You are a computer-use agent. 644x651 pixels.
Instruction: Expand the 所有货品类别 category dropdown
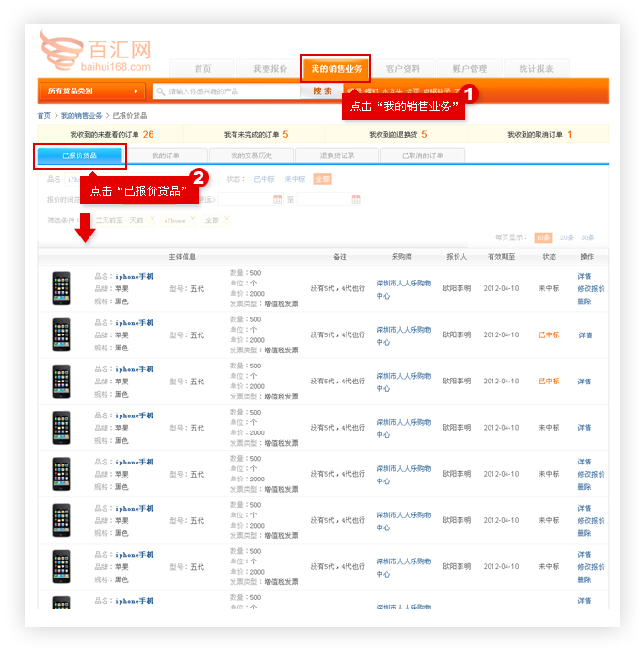click(91, 91)
